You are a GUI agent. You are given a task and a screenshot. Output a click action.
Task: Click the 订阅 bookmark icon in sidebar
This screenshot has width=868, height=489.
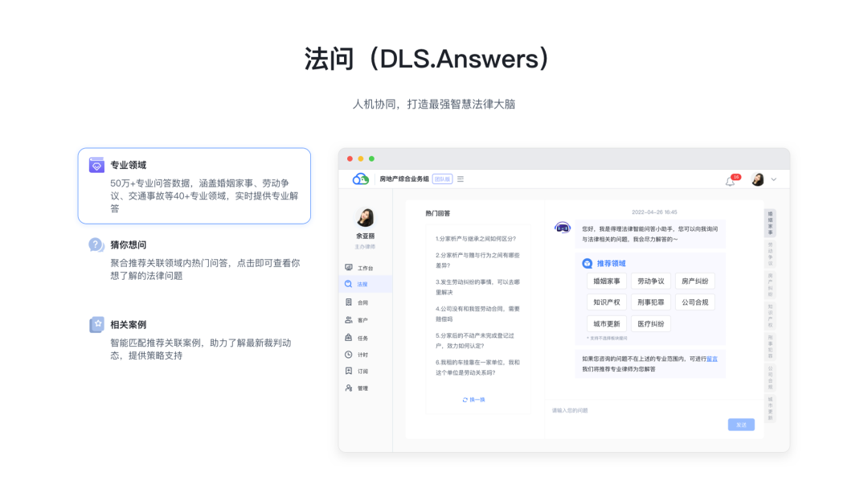pyautogui.click(x=349, y=371)
